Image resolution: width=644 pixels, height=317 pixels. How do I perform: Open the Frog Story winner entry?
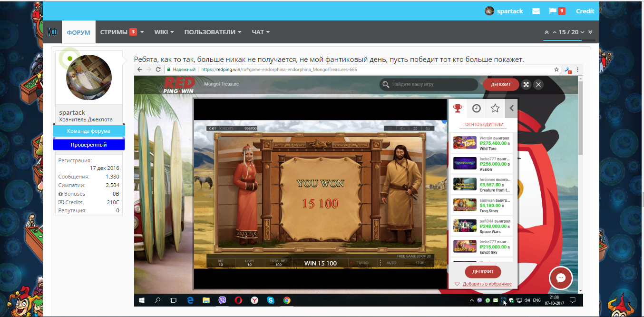coord(481,205)
